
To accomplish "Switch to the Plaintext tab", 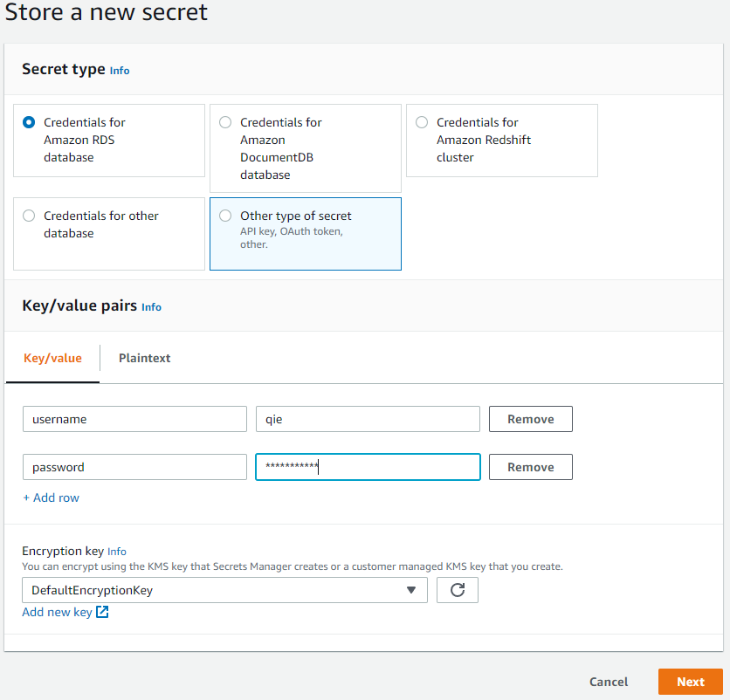I will 144,358.
